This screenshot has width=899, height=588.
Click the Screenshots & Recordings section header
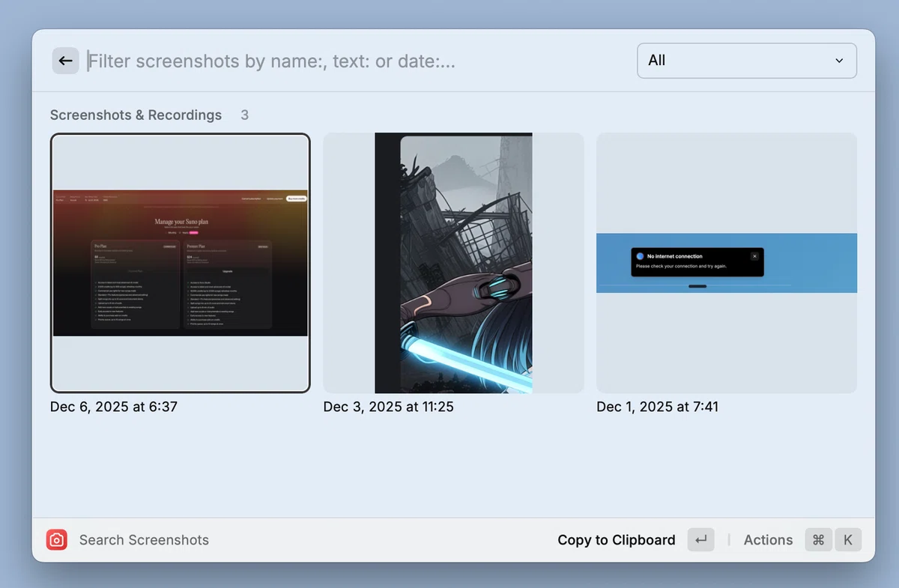(x=136, y=115)
